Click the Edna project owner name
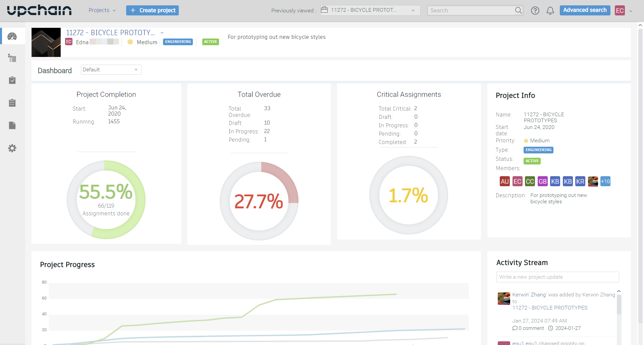 82,42
